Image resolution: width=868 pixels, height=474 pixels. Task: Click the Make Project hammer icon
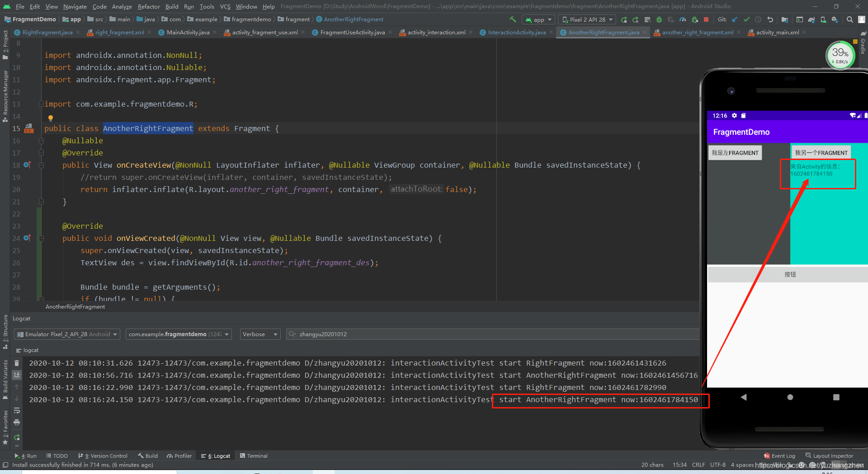point(513,19)
